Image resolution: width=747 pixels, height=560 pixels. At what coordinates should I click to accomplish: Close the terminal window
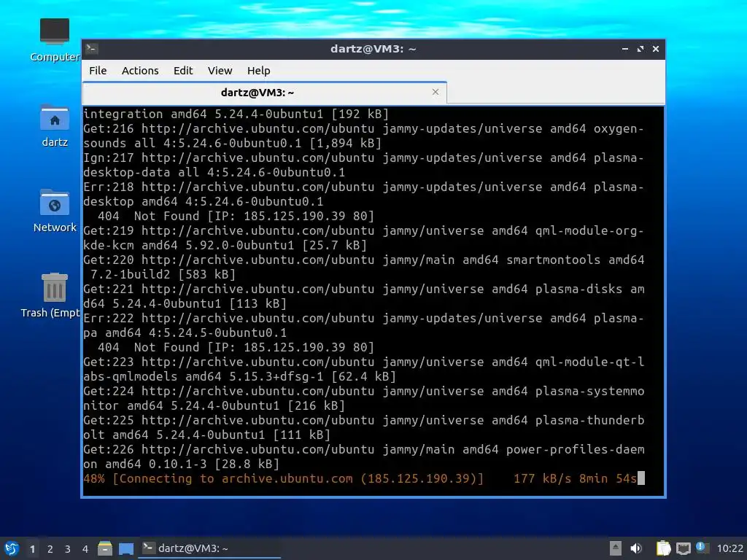pos(656,49)
